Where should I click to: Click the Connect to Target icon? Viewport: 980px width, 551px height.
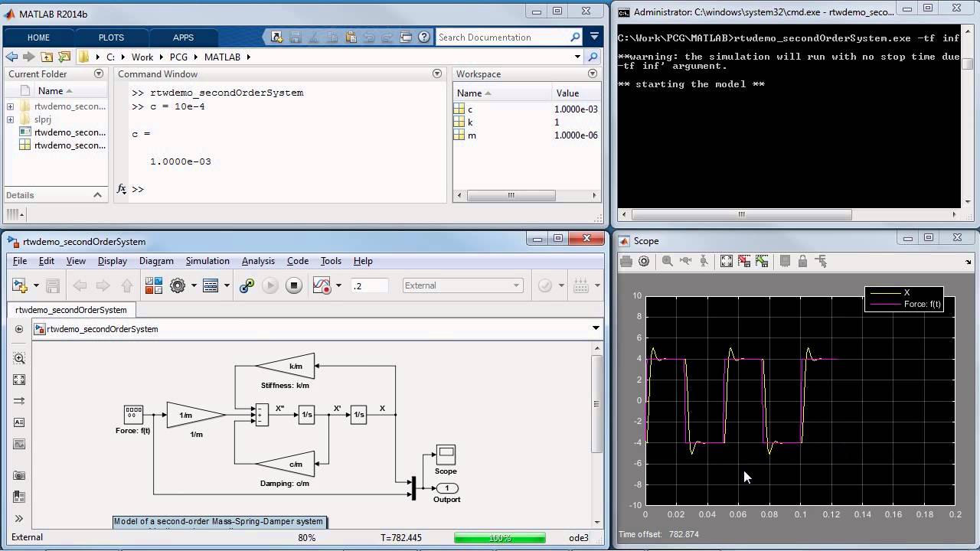pyautogui.click(x=247, y=285)
